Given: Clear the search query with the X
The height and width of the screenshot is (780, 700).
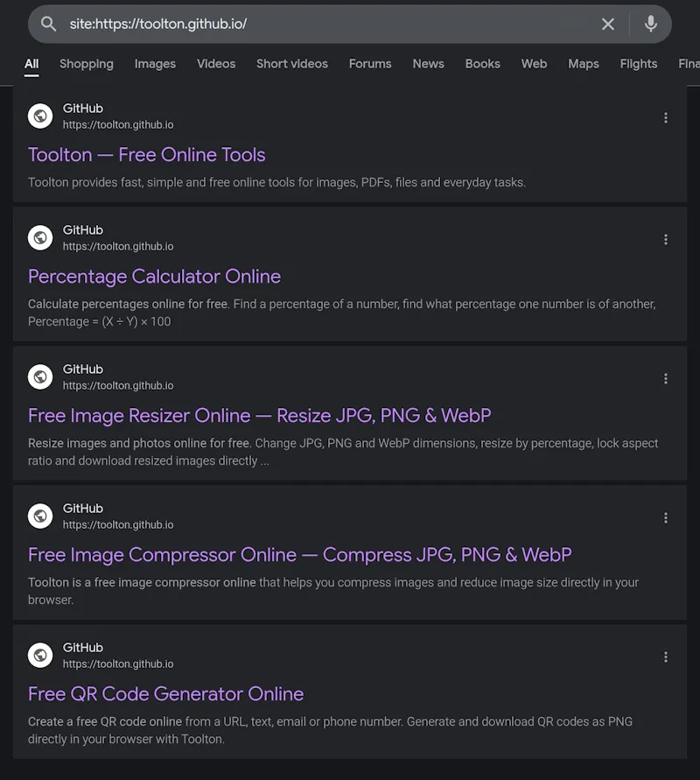Looking at the screenshot, I should [607, 24].
